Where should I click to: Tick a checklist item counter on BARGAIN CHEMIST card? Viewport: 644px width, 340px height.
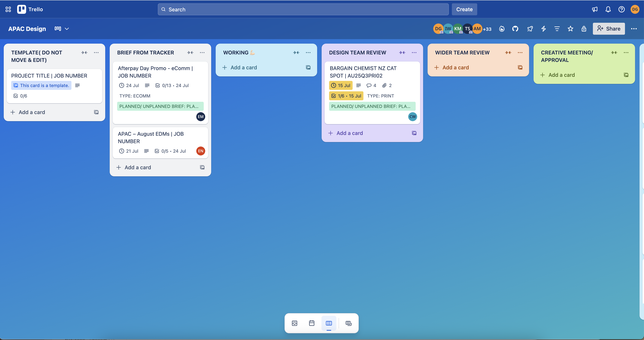pos(346,96)
